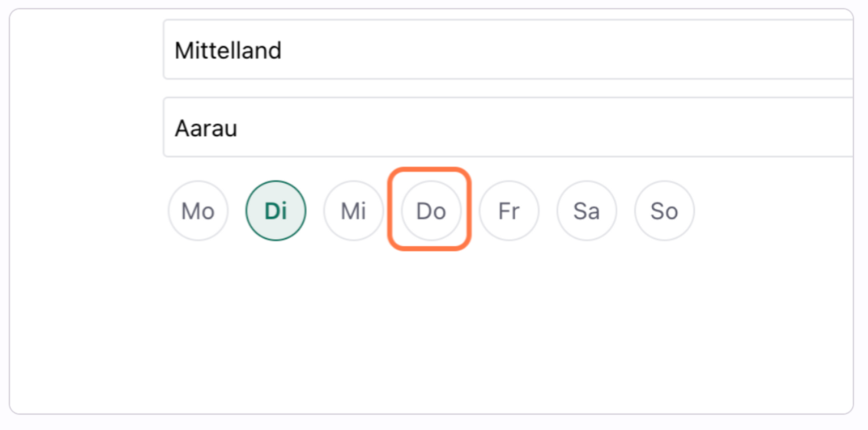This screenshot has height=430, width=868.
Task: Click the orange-outlined Do circle
Action: pyautogui.click(x=431, y=211)
